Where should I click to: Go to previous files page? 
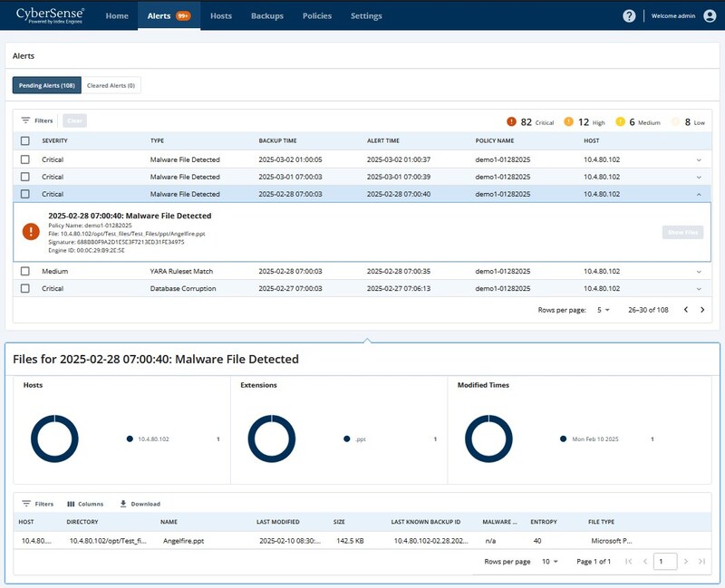[x=645, y=561]
